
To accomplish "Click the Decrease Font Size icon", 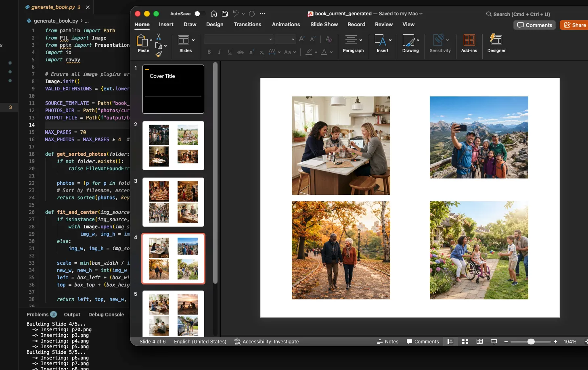I will pyautogui.click(x=312, y=39).
